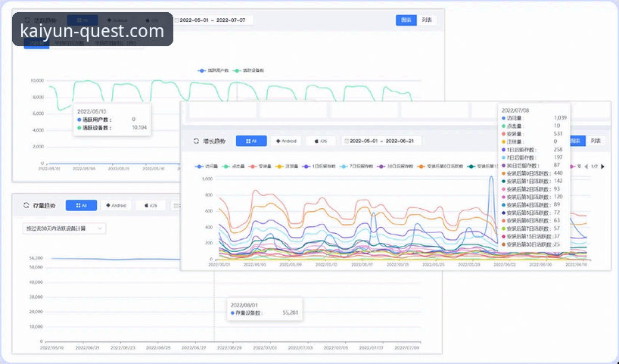Toggle the 活跃设备数 legend series
Image resolution: width=619 pixels, height=364 pixels.
point(249,70)
